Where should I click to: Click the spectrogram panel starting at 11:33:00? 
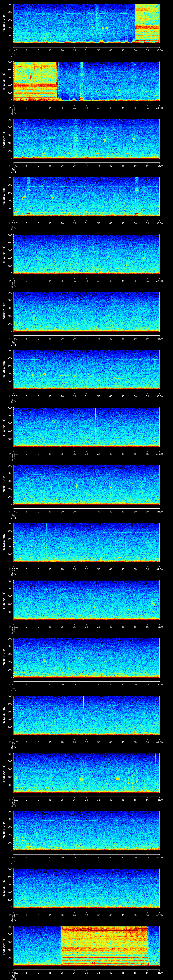click(86, 254)
